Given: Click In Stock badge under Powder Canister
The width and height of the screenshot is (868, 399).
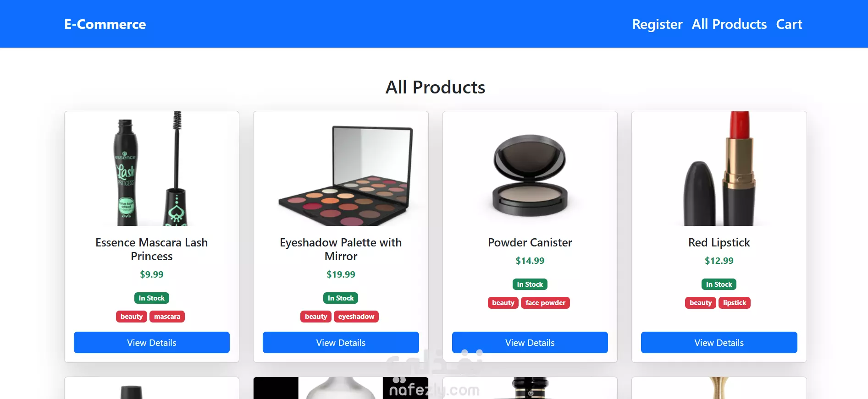Looking at the screenshot, I should pos(530,284).
